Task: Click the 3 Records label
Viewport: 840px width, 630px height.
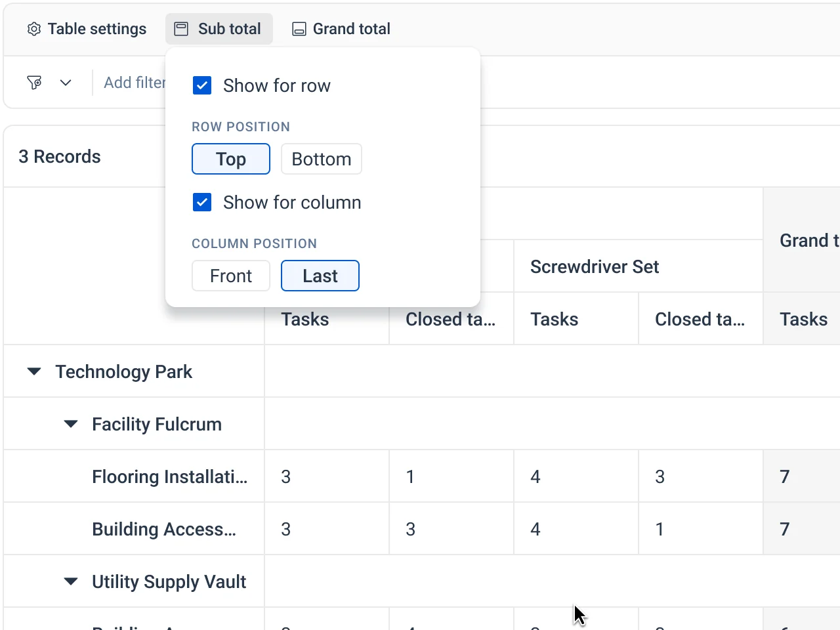Action: [x=60, y=156]
